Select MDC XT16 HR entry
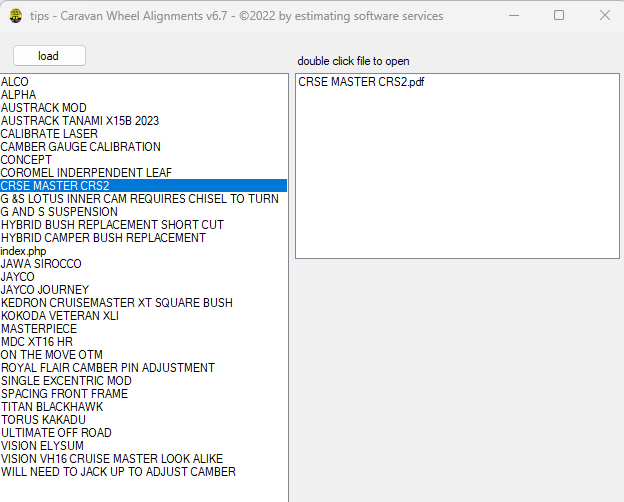 coord(144,342)
